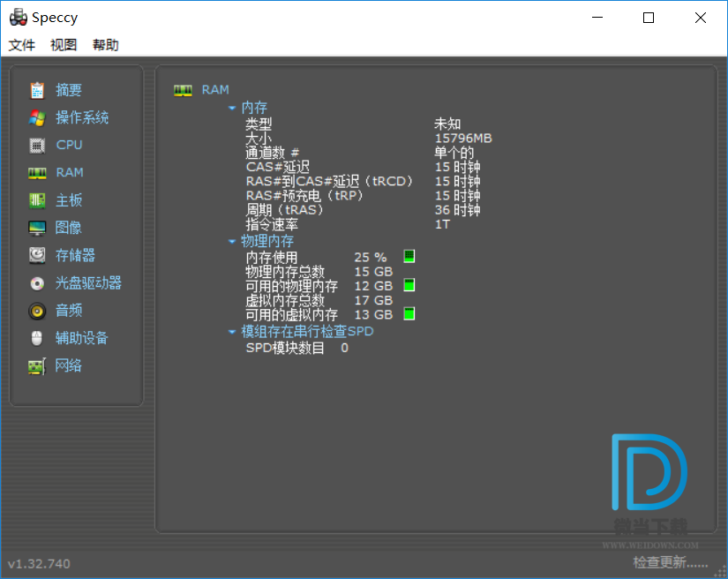
Task: Minimize the Speccy window
Action: [597, 18]
